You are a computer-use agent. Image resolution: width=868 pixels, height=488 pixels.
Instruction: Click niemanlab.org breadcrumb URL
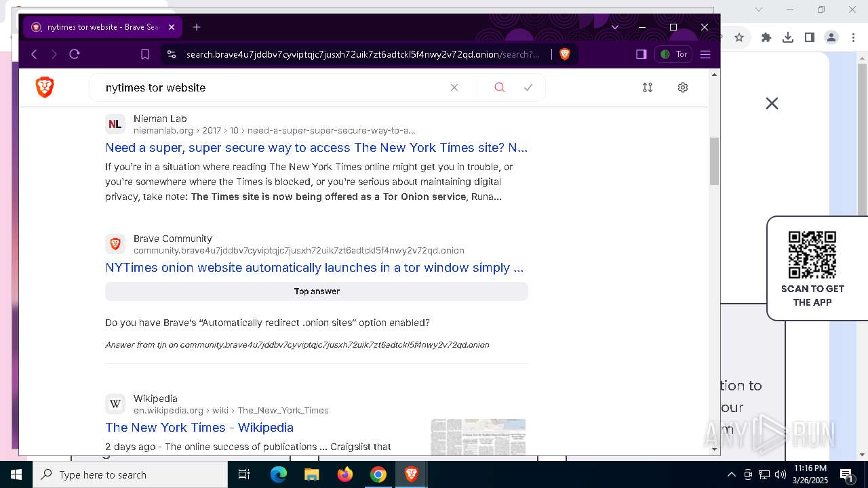(x=275, y=130)
